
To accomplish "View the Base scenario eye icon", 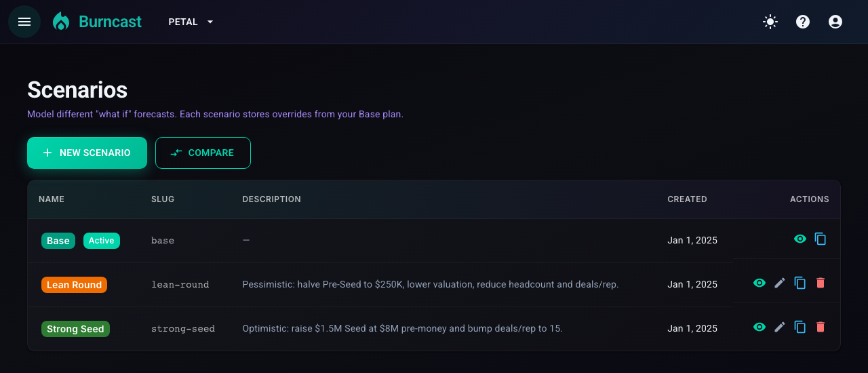I will [x=800, y=239].
